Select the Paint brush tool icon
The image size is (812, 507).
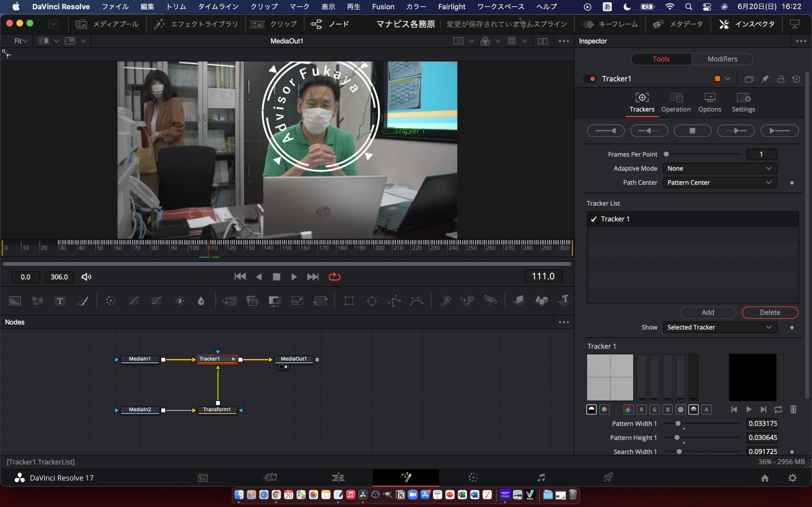(82, 301)
